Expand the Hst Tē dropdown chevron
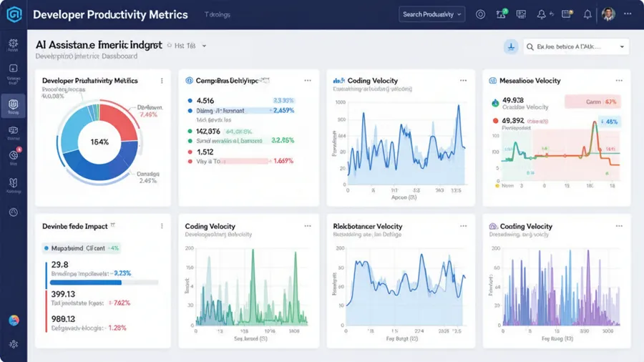This screenshot has height=362, width=644. (x=204, y=46)
